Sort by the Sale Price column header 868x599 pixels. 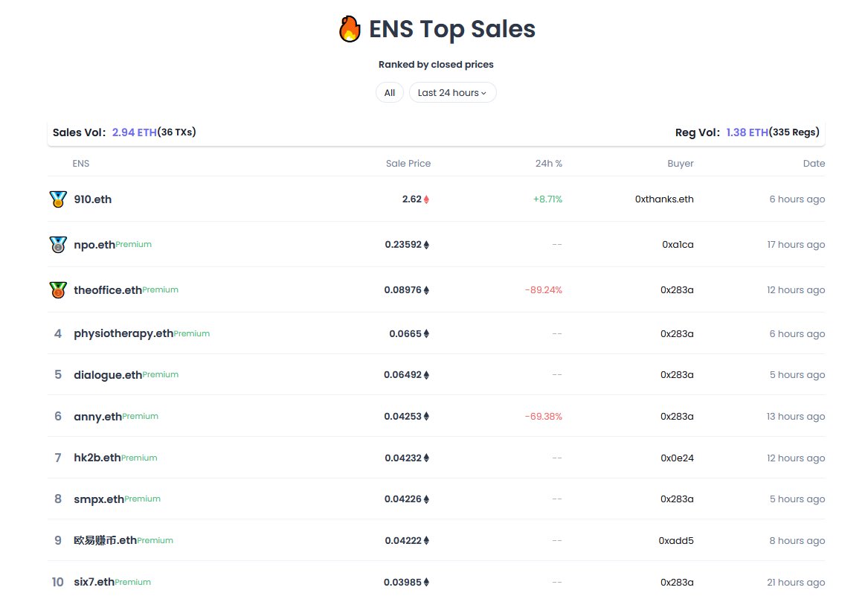(x=408, y=163)
